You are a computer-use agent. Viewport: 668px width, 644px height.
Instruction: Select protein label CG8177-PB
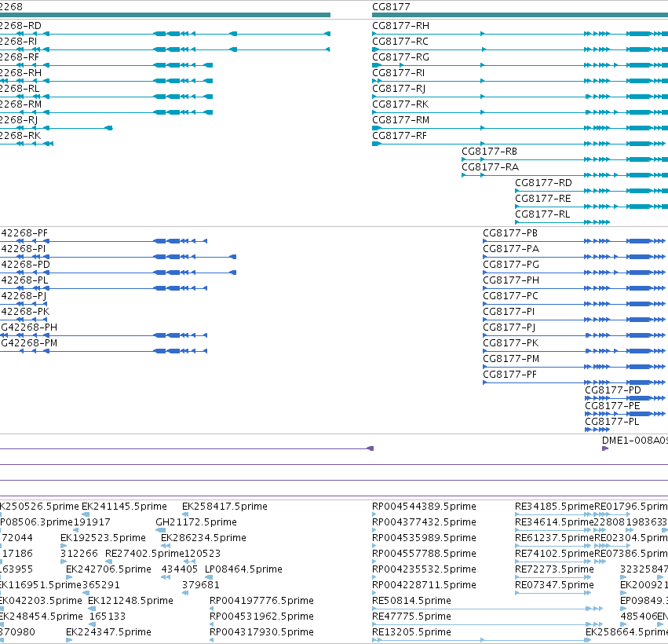(510, 233)
